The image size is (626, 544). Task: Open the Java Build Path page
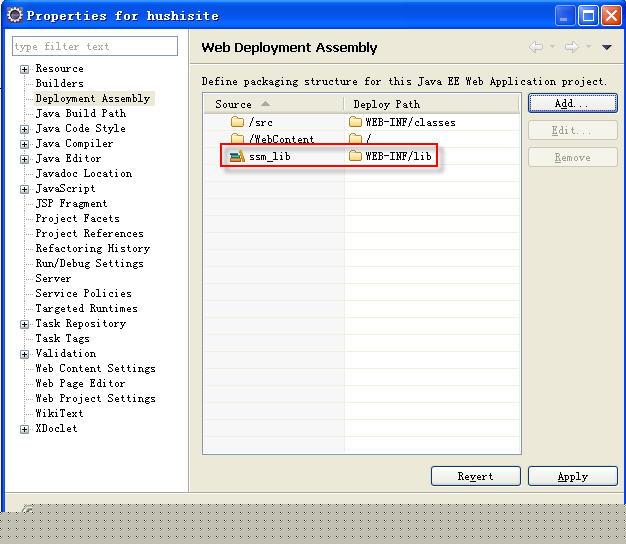point(81,113)
